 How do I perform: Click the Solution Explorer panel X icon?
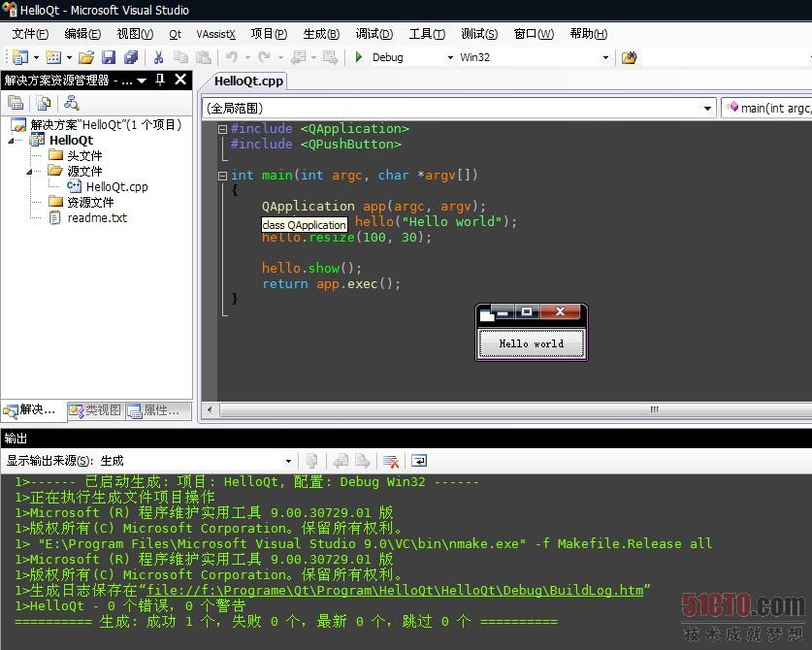click(x=180, y=80)
